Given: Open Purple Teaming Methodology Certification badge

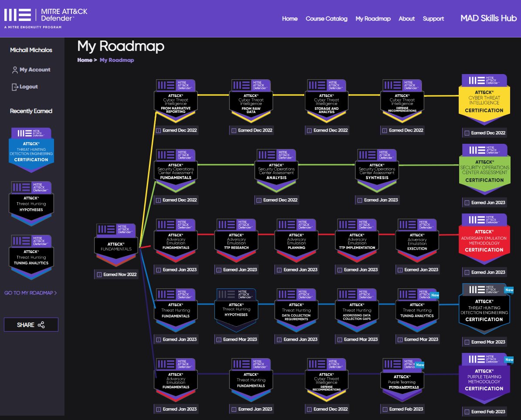Looking at the screenshot, I should click(484, 379).
